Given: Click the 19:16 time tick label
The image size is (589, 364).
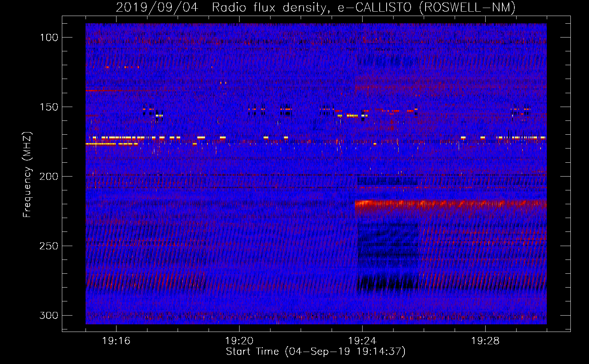Looking at the screenshot, I should (x=116, y=341).
